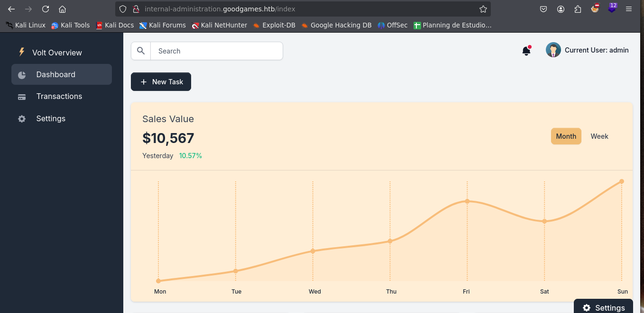Screen dimensions: 644x313
Task: Click the New Task button
Action: tap(161, 82)
